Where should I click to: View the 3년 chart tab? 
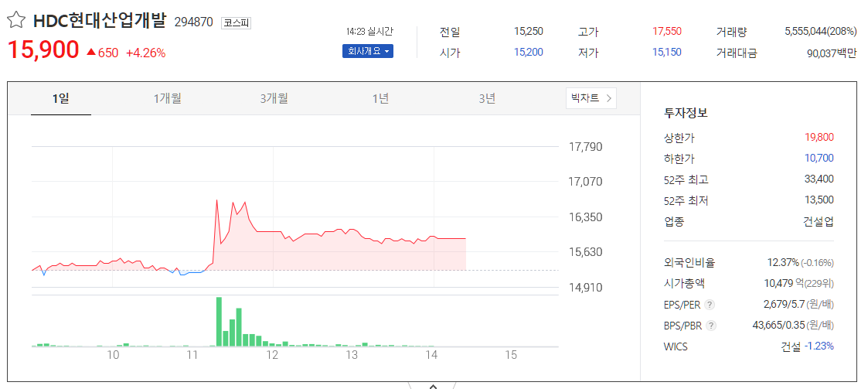[487, 98]
